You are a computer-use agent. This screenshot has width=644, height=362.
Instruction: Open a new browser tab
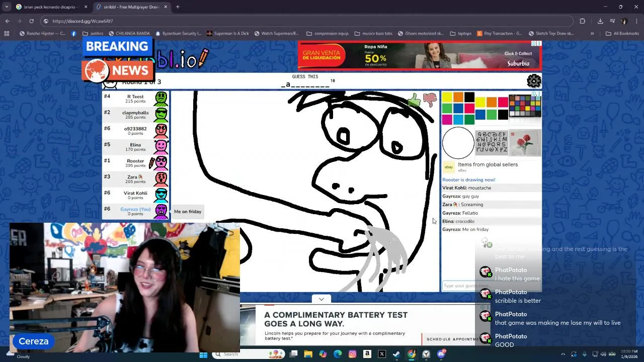coord(178,7)
